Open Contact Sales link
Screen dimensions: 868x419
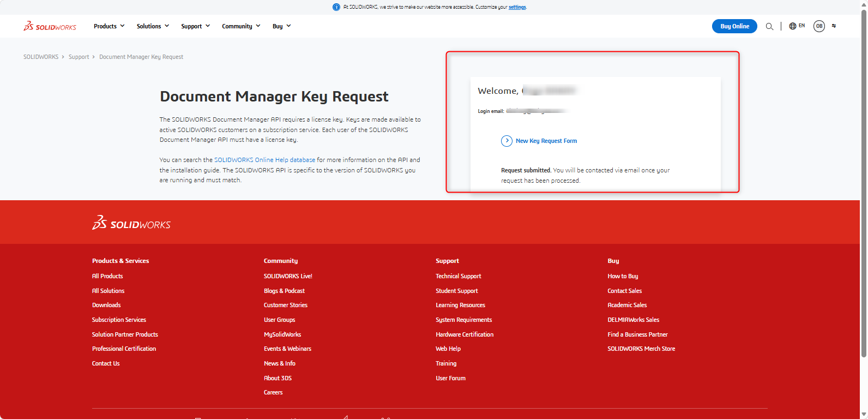625,291
